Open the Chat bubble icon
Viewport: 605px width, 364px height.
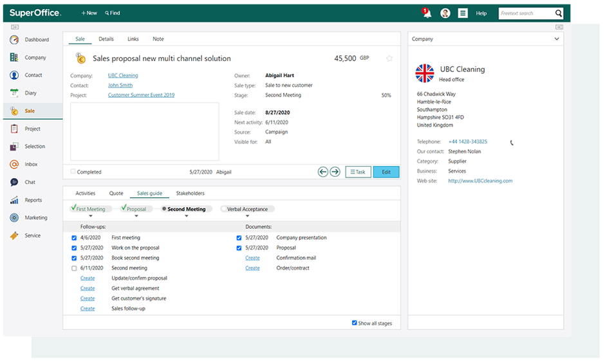pyautogui.click(x=14, y=182)
